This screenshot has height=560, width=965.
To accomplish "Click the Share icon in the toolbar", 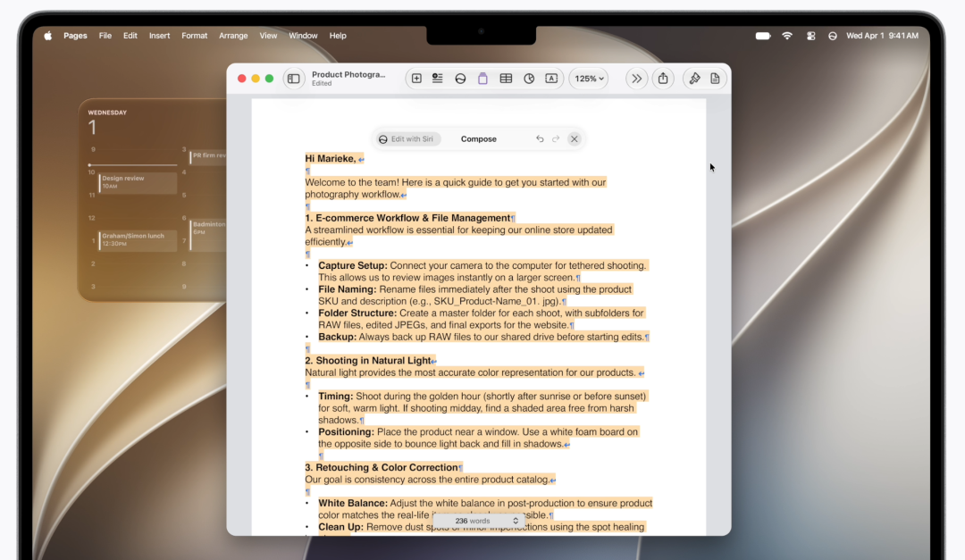I will click(x=663, y=79).
